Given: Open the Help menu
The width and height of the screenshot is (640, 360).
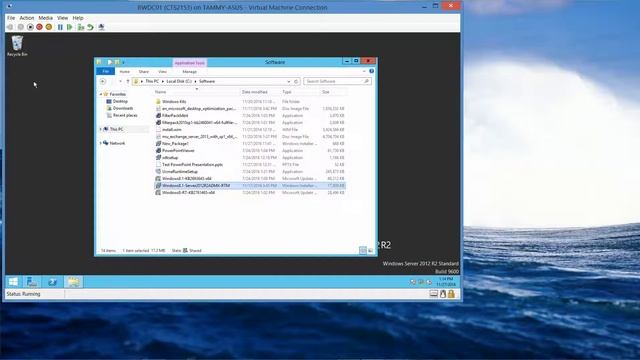Looking at the screenshot, I should [x=78, y=18].
